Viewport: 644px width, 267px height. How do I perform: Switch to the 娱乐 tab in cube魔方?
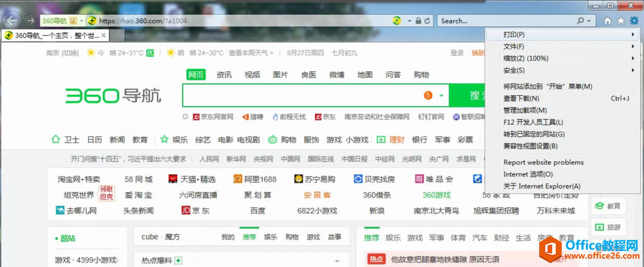coord(270,237)
